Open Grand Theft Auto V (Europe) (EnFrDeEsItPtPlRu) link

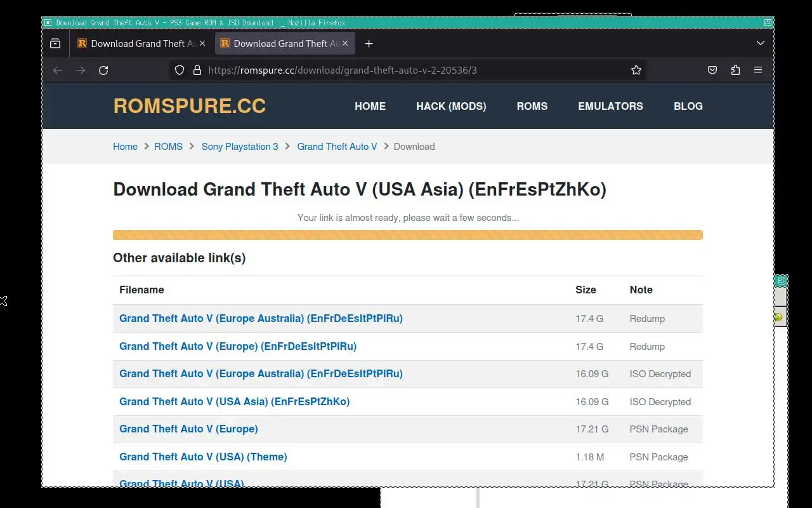coord(238,347)
